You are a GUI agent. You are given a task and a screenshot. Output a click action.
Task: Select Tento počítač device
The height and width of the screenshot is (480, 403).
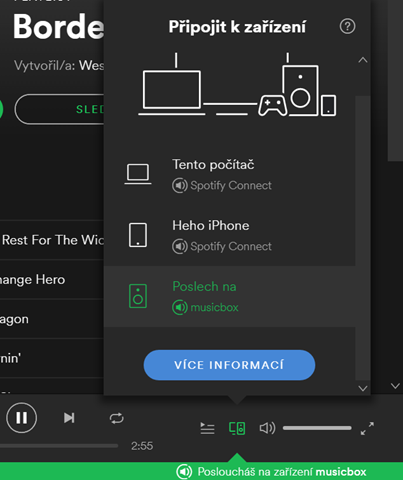tap(229, 175)
